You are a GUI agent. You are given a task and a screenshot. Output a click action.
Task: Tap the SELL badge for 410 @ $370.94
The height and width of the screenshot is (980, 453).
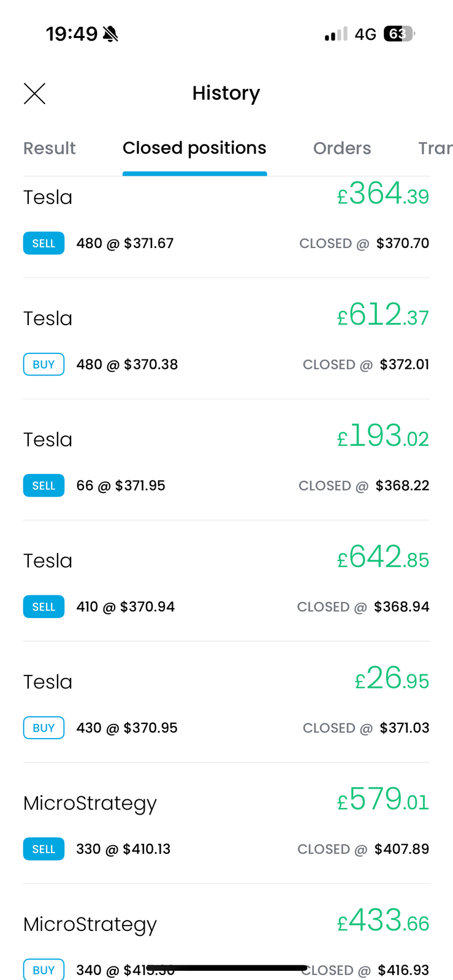44,607
